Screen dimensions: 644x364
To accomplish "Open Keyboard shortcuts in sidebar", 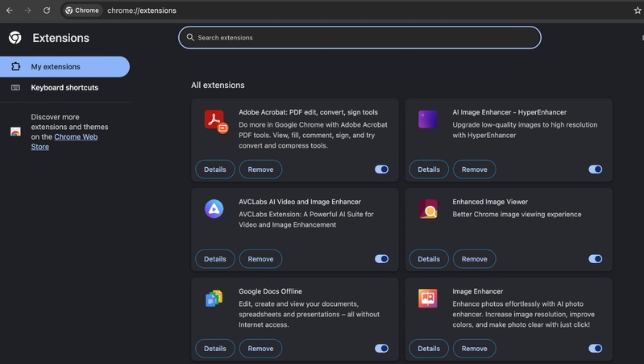I will tap(64, 88).
